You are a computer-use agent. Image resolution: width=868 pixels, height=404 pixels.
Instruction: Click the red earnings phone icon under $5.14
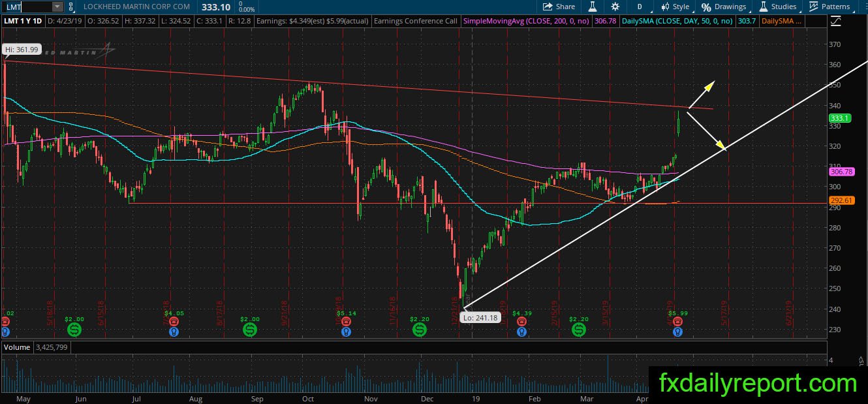tap(346, 322)
